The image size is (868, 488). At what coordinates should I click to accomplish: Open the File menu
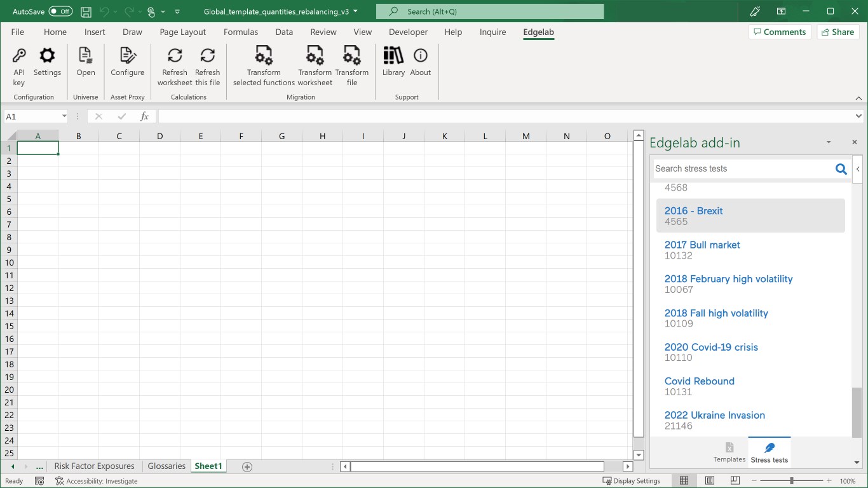pyautogui.click(x=18, y=32)
